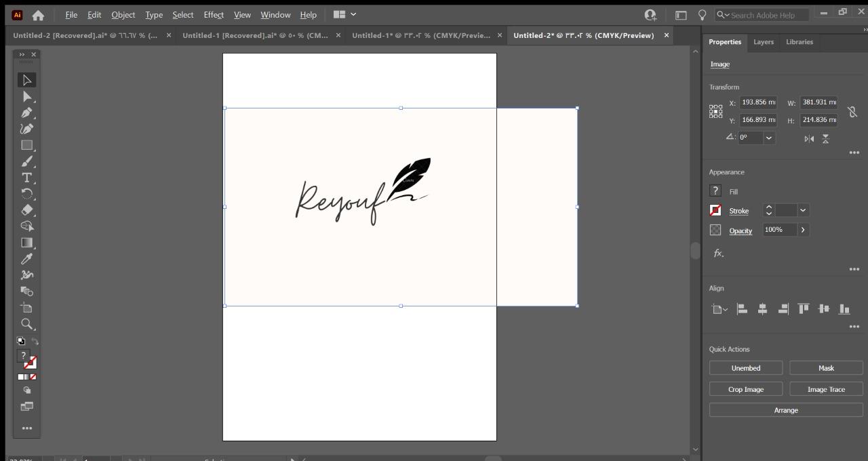This screenshot has height=461, width=868.
Task: Open the File menu
Action: click(71, 14)
